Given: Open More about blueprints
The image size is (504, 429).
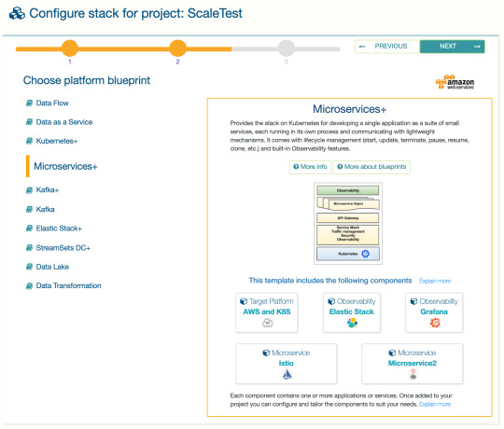Looking at the screenshot, I should [x=371, y=167].
